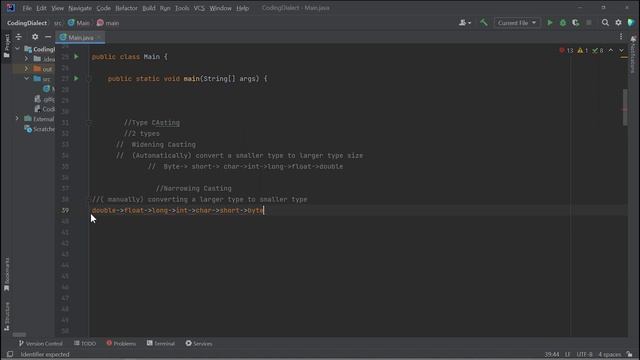
Task: Click the red error count indicator 13
Action: (x=566, y=50)
